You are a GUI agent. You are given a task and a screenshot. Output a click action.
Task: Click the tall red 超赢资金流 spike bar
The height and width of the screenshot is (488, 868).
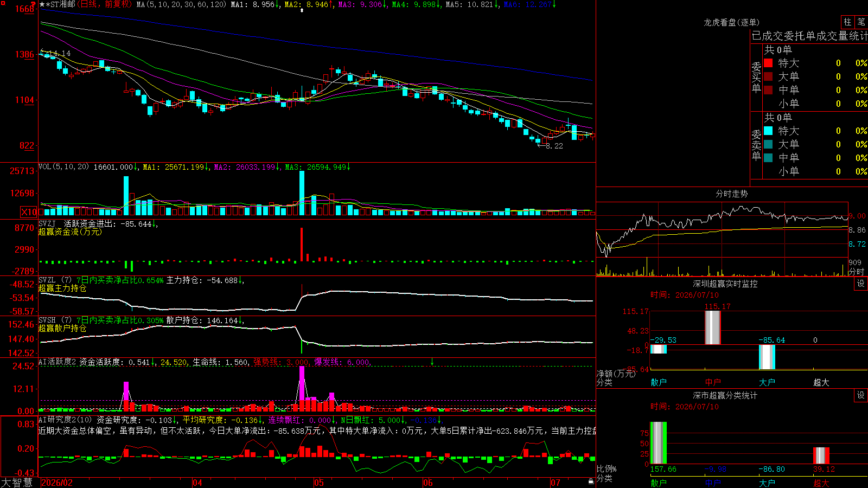[302, 244]
